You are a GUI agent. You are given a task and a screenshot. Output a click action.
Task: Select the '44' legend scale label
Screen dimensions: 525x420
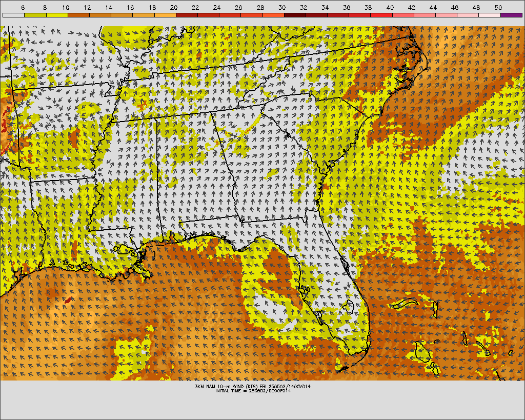pyautogui.click(x=433, y=8)
